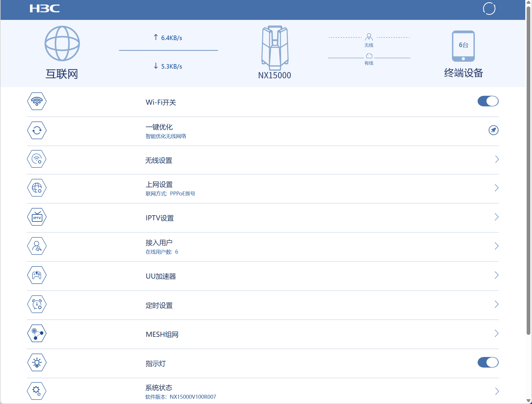This screenshot has height=404, width=532.
Task: Toggle the 指示灯 indicator light switch
Action: (488, 362)
